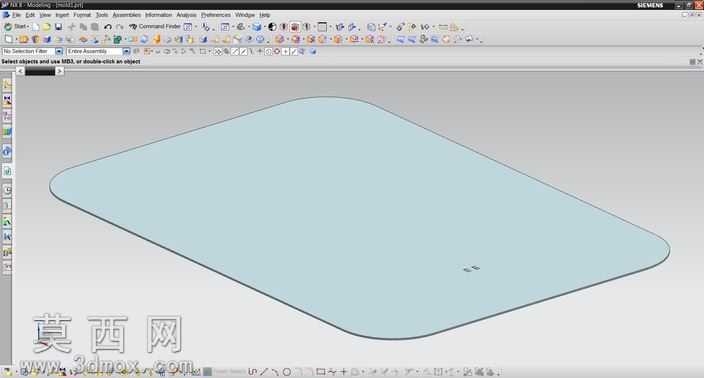This screenshot has width=704, height=378.
Task: Click the green feature icon in second toolbar row
Action: click(x=117, y=40)
